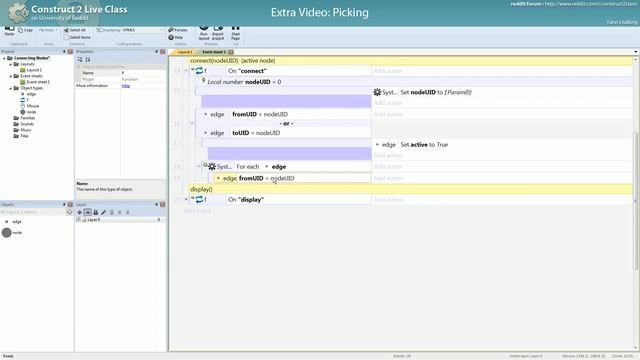The width and height of the screenshot is (640, 360).
Task: Open the Start Page button
Action: pos(236,33)
